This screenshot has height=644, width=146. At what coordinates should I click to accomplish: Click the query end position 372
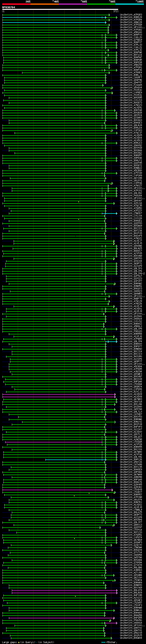pyautogui.click(x=115, y=11)
